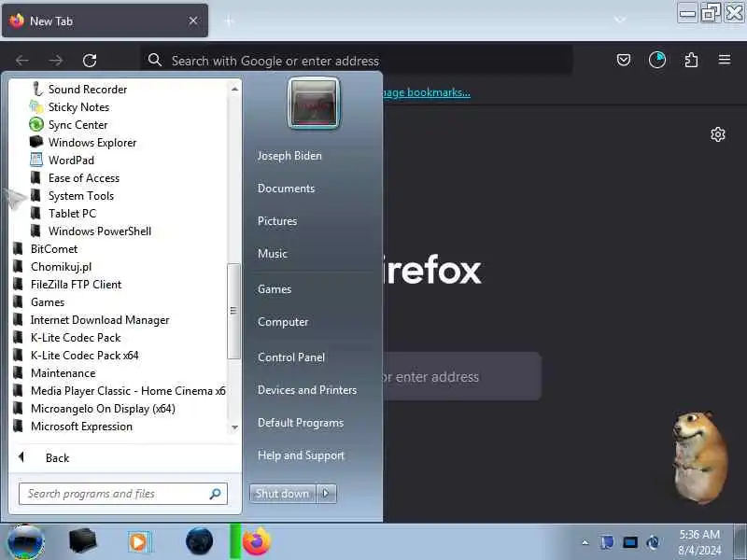Open the shut down options arrow
747x560 pixels.
tap(326, 494)
